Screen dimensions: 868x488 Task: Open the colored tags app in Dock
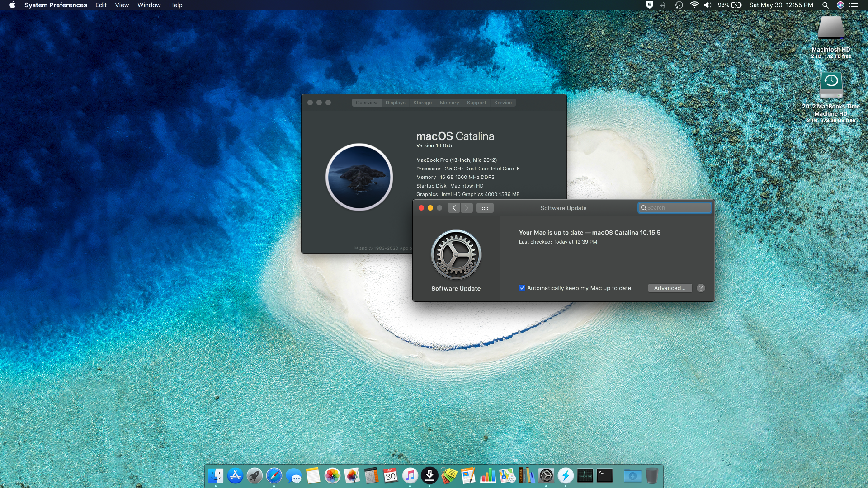point(449,475)
